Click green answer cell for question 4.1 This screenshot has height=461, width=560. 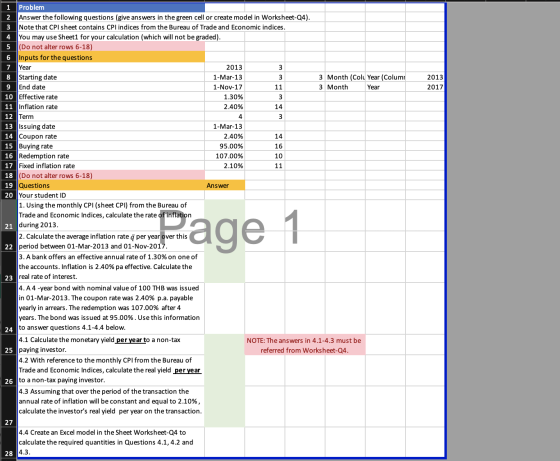point(225,345)
